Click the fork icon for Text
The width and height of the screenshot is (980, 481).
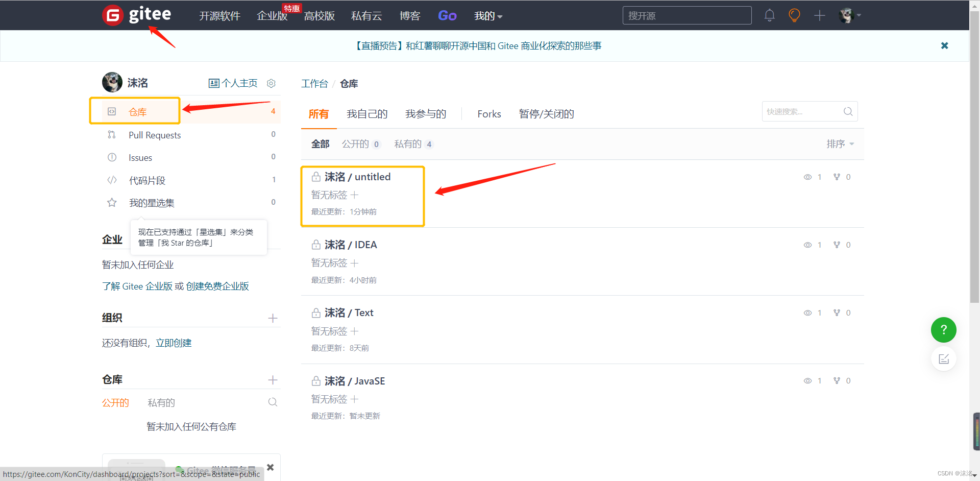tap(837, 313)
